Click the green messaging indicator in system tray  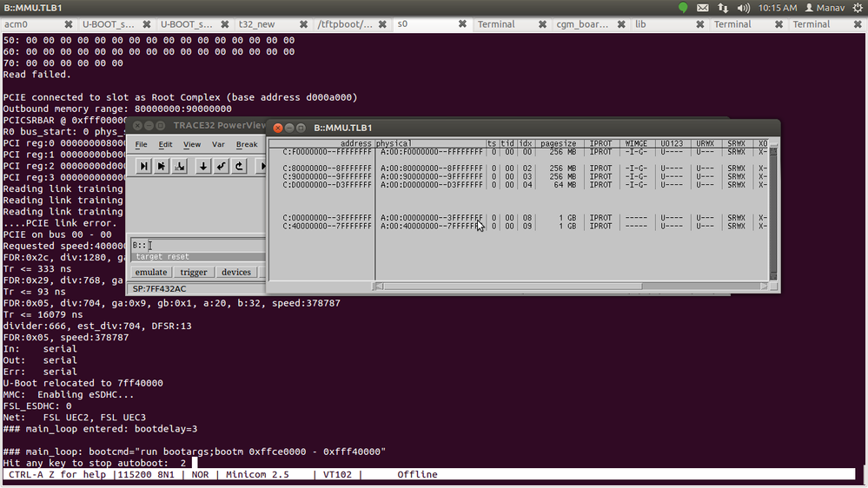coord(683,8)
